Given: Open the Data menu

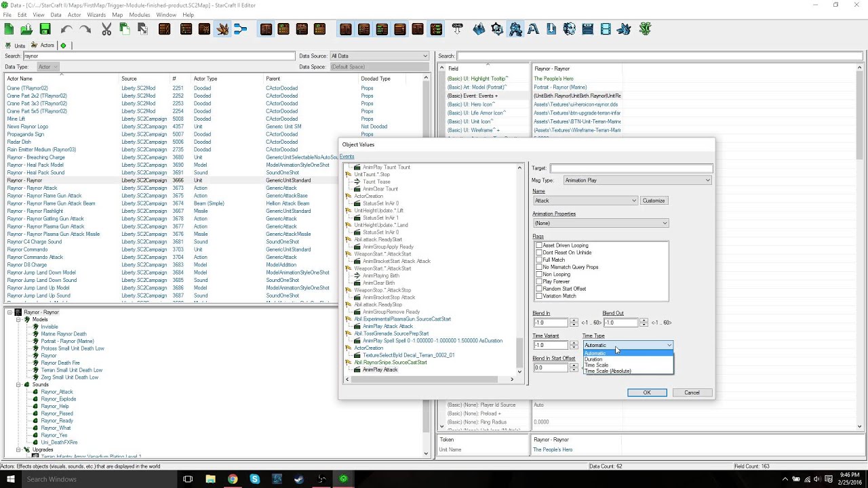Looking at the screenshot, I should (x=56, y=15).
